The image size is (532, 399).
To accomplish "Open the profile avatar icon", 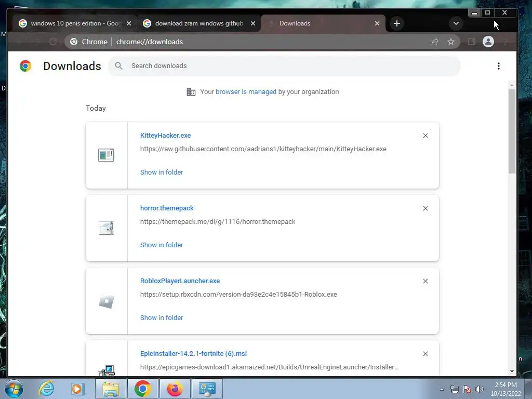I will [488, 42].
